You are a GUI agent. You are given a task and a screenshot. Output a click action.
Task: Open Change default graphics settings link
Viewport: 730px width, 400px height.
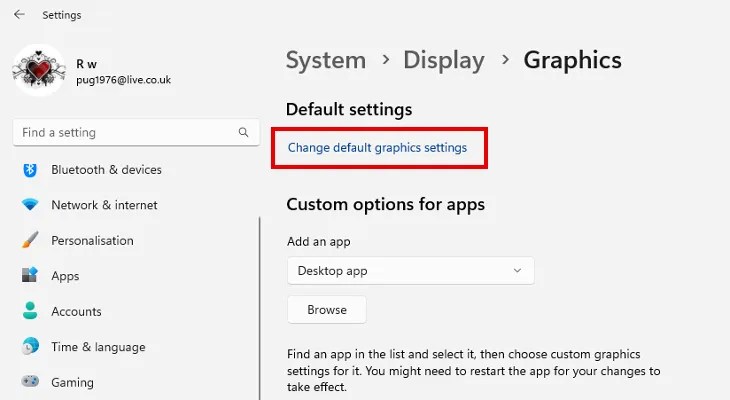[x=377, y=148]
